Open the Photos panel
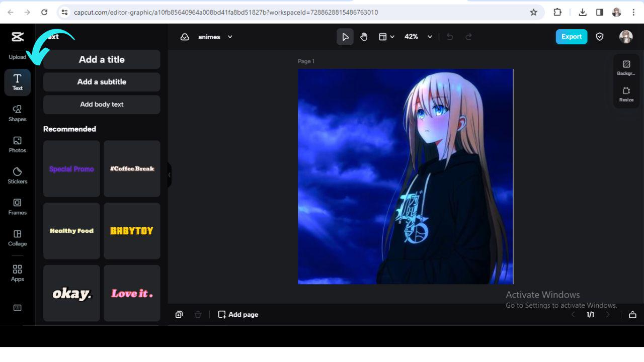The height and width of the screenshot is (362, 644). point(18,144)
